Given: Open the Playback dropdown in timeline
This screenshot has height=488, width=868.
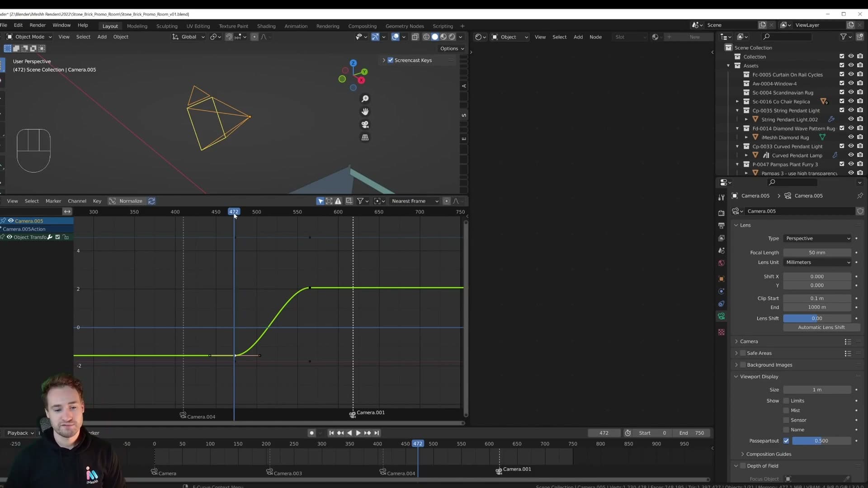Looking at the screenshot, I should [x=20, y=433].
